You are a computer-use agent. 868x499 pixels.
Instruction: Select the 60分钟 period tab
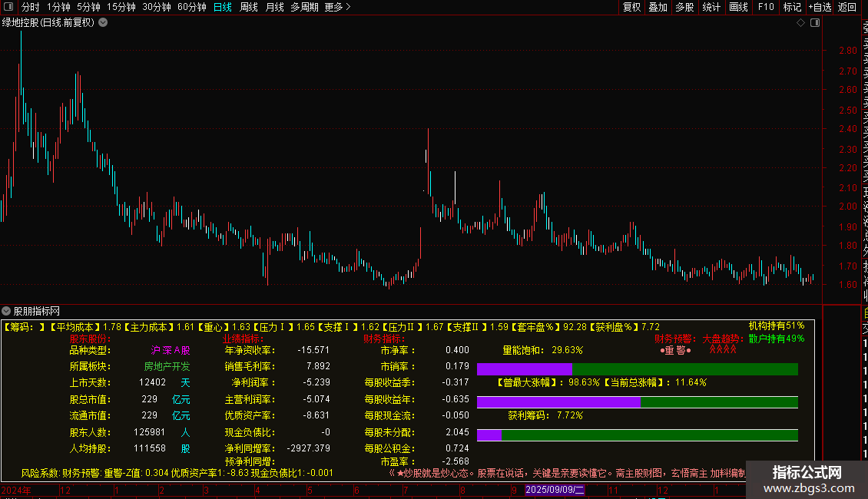tap(192, 7)
